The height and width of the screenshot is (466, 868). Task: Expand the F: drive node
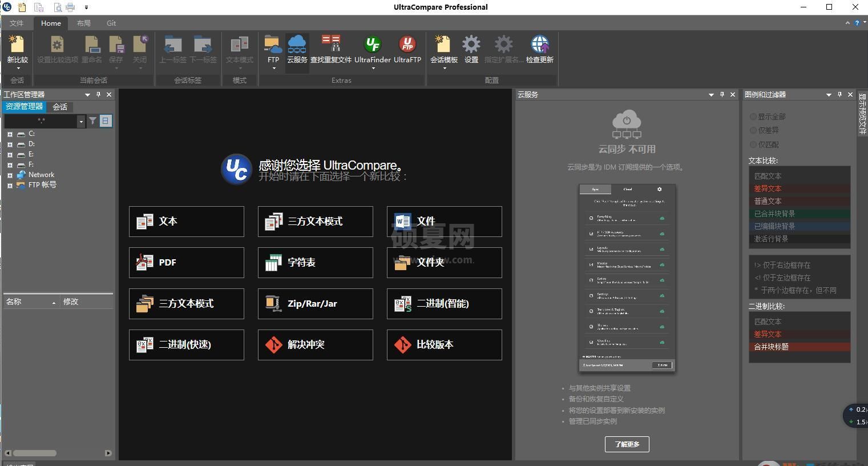tap(10, 165)
